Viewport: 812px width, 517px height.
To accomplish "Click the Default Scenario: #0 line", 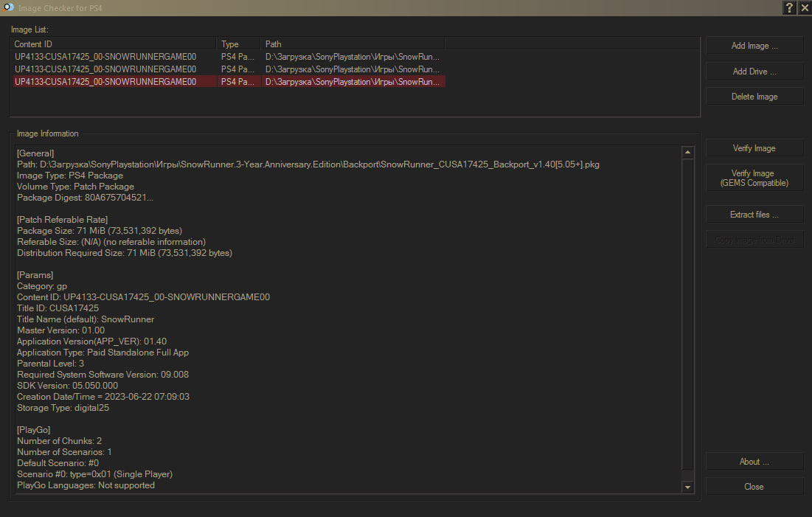I will point(58,463).
